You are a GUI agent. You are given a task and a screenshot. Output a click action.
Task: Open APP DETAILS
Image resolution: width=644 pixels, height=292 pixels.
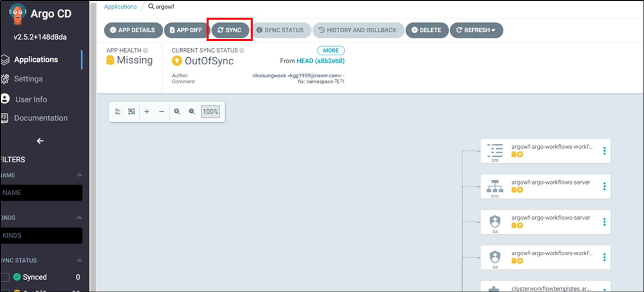(x=133, y=30)
